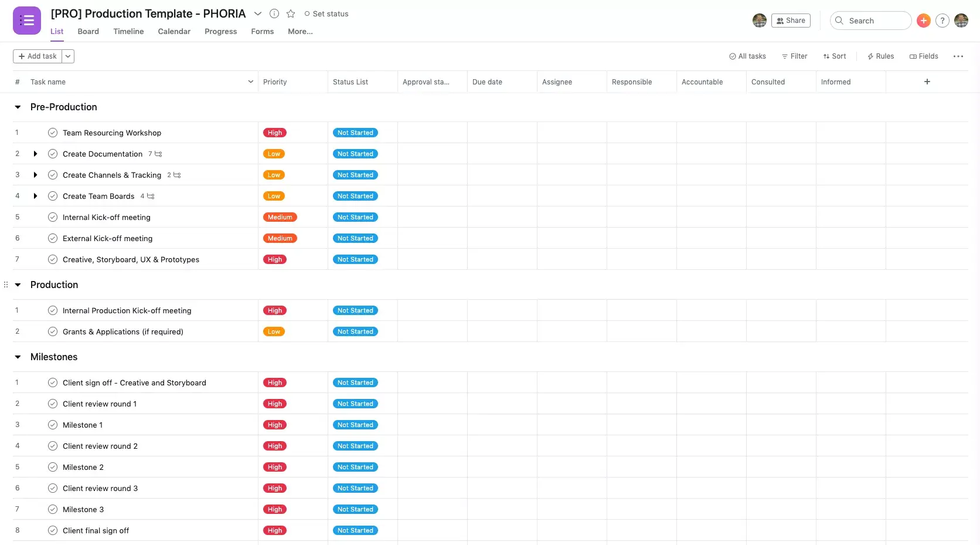The image size is (980, 545).
Task: Toggle completion for Milestone 1 task
Action: 53,425
